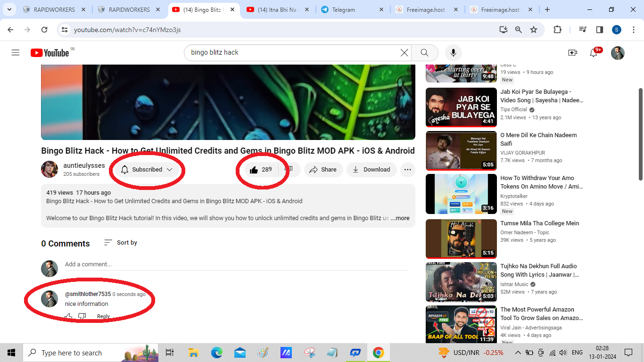
Task: Open the Create video icon
Action: (x=572, y=53)
